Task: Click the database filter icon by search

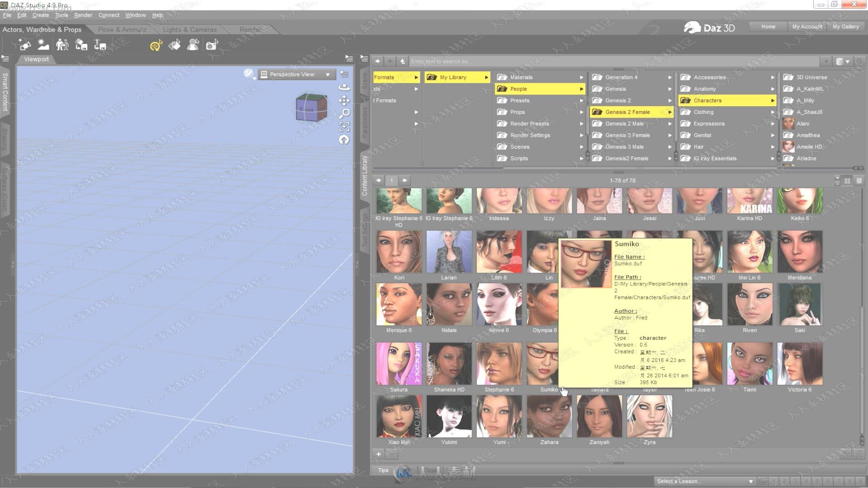Action: pyautogui.click(x=843, y=61)
